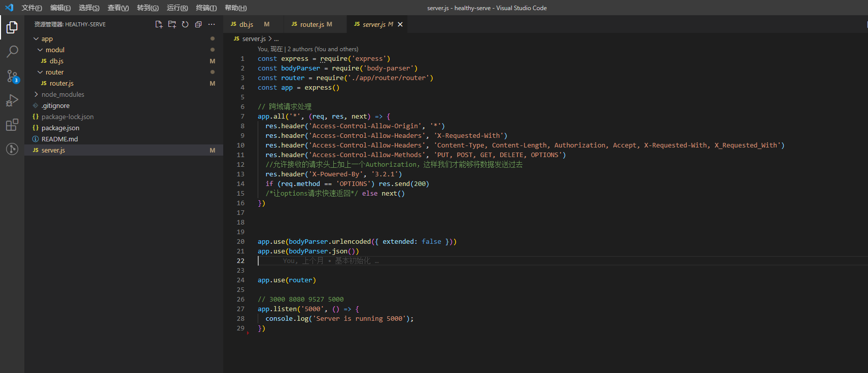Open the GitLens icon in activity bar
Viewport: 868px width, 373px height.
click(12, 149)
